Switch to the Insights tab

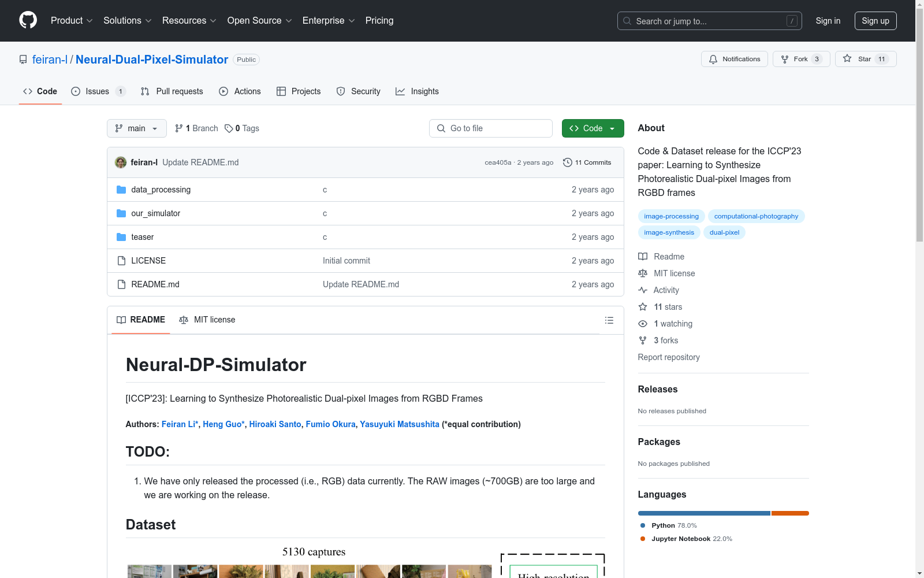coord(417,91)
